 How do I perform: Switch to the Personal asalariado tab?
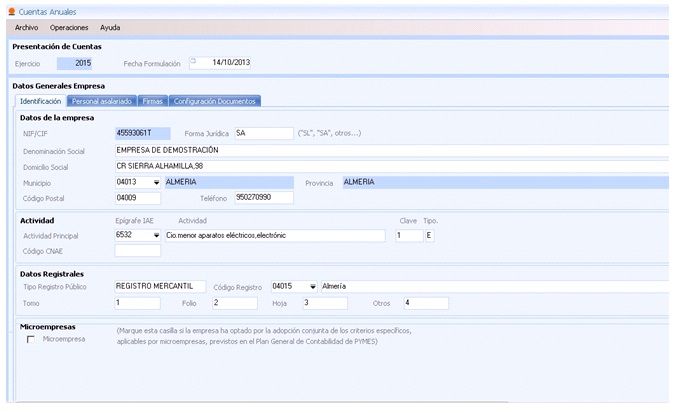click(x=103, y=101)
